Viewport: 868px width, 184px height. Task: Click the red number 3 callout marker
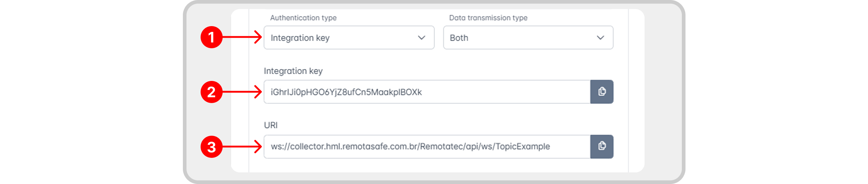211,147
